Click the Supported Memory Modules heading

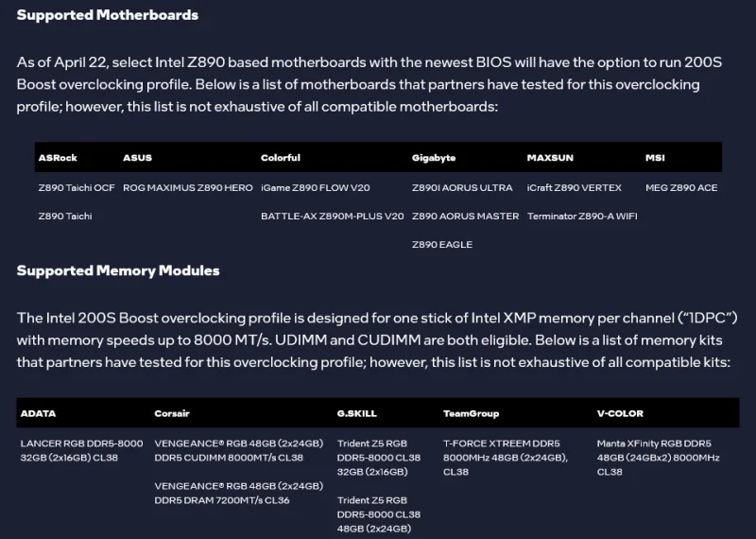(x=118, y=270)
